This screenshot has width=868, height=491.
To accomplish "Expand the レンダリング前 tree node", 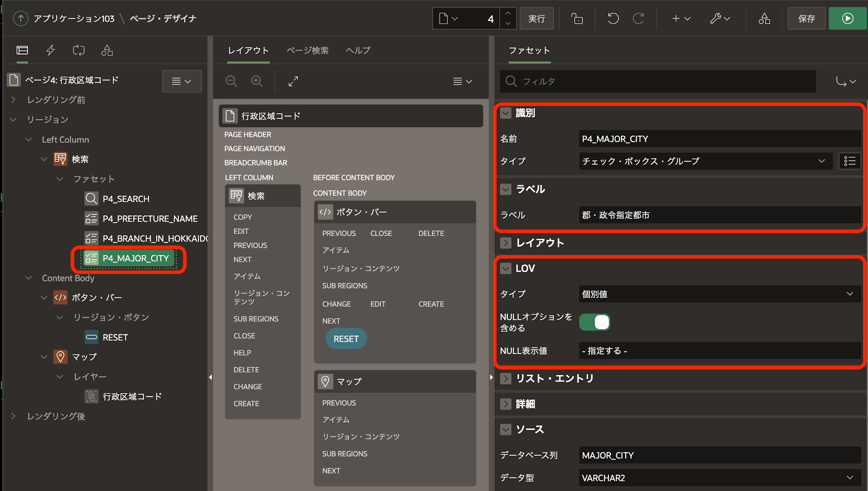I will [14, 100].
